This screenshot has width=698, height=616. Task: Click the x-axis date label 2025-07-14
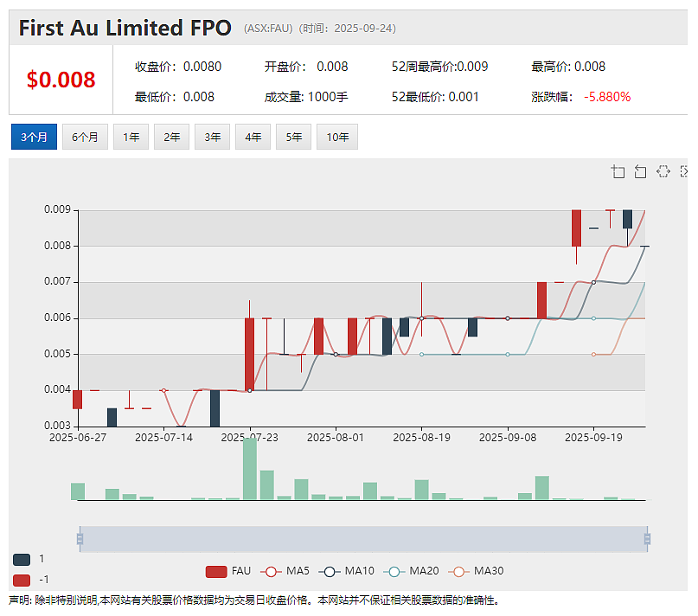point(163,438)
